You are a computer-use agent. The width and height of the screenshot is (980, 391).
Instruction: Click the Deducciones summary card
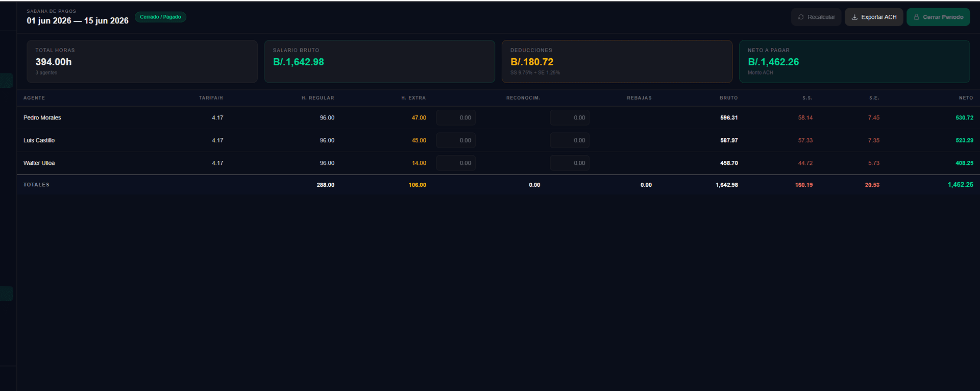pos(617,61)
